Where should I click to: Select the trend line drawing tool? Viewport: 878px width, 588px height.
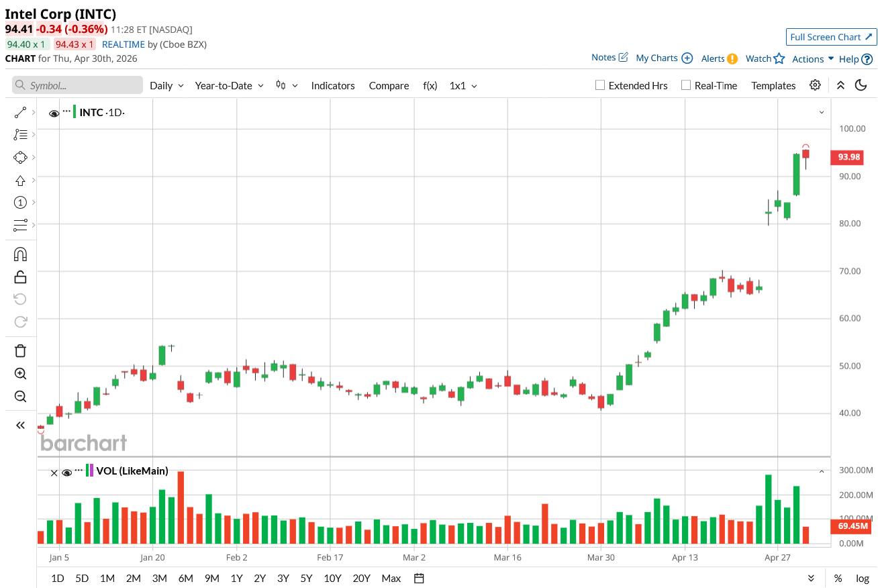pyautogui.click(x=20, y=112)
